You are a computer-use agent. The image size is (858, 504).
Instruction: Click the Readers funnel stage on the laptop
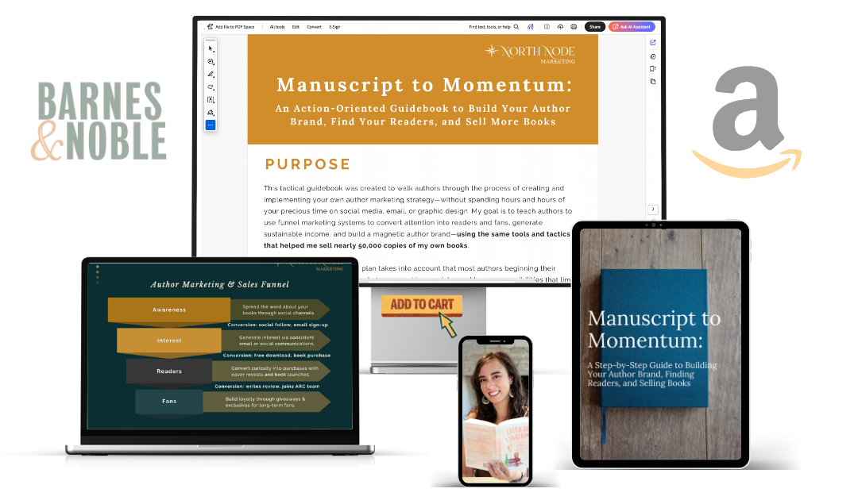coord(169,371)
